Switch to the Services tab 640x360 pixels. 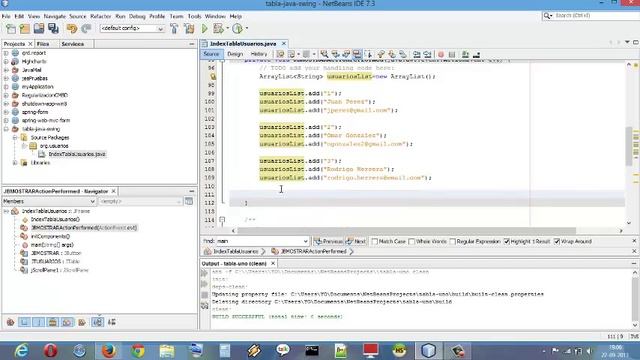coord(73,44)
